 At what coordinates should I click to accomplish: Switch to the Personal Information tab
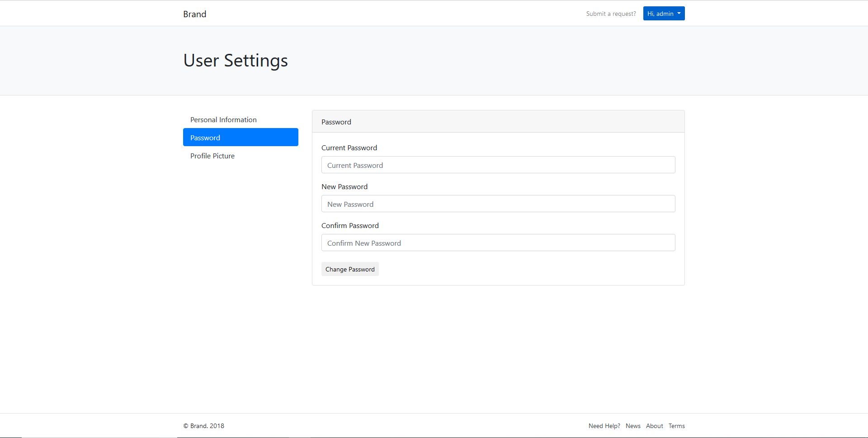pyautogui.click(x=223, y=119)
